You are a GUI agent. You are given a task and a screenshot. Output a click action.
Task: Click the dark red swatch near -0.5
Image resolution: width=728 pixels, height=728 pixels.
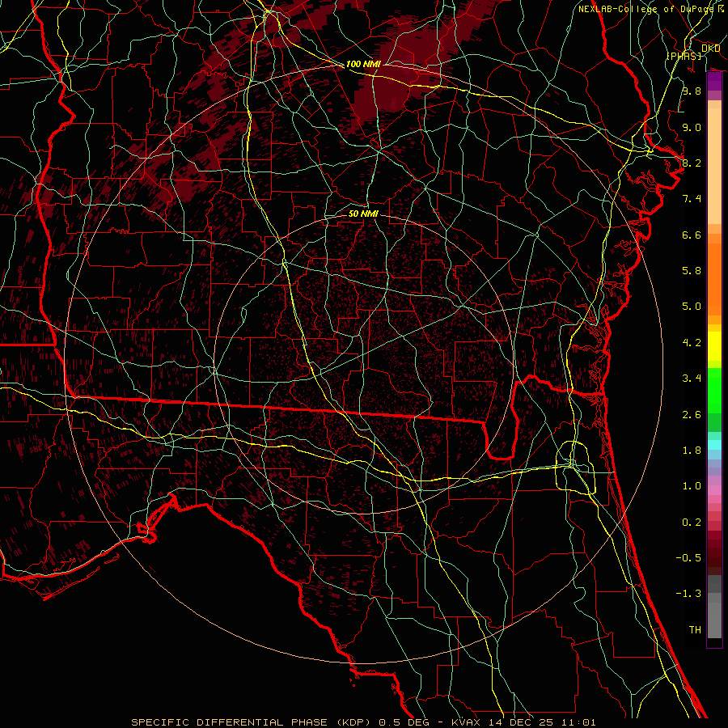point(714,557)
